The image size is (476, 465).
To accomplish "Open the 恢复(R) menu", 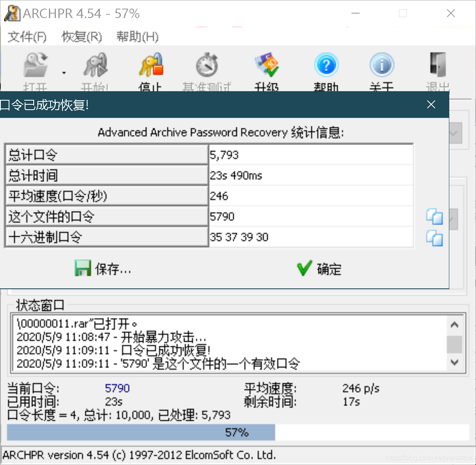I will (82, 37).
